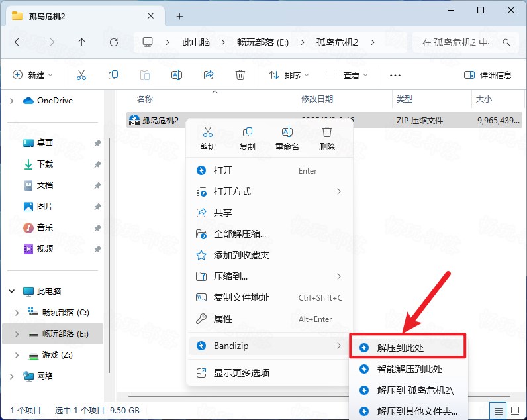This screenshot has height=420, width=527.
Task: Open the three-dot more options menu
Action: [x=395, y=76]
